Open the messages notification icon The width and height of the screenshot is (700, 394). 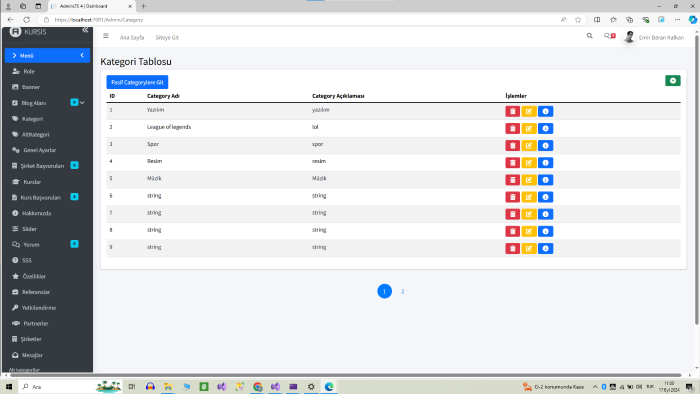pos(609,36)
